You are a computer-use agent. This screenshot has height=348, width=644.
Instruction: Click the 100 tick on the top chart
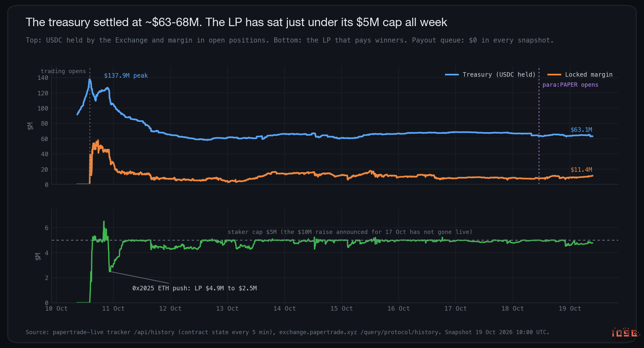43,108
